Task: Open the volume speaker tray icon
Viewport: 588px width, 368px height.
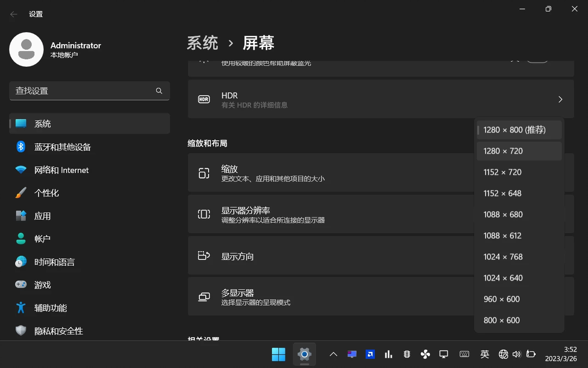Action: click(x=517, y=354)
